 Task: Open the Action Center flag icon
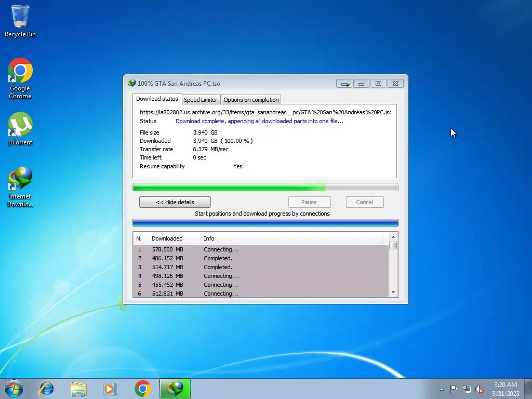pyautogui.click(x=454, y=389)
